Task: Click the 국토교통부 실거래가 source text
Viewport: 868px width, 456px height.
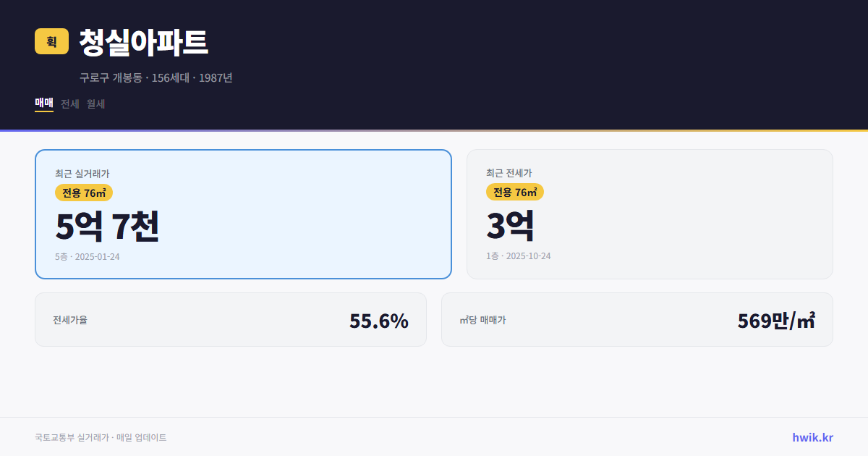Action: click(x=101, y=437)
